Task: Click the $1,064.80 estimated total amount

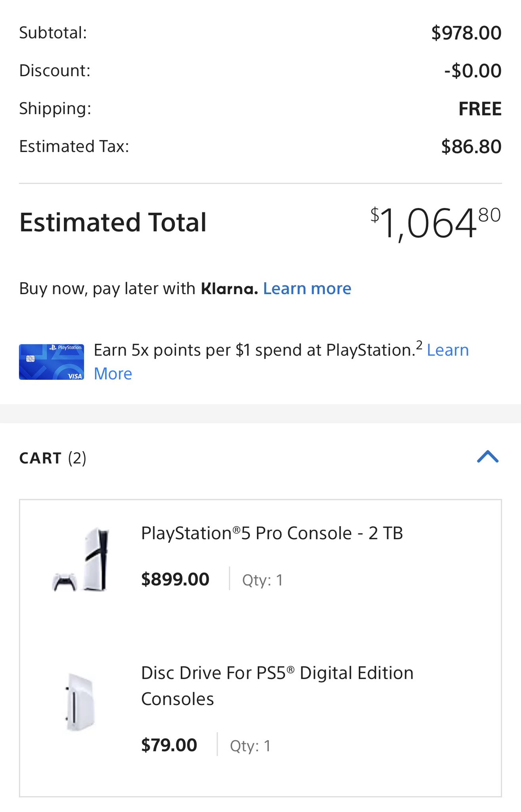Action: tap(435, 223)
